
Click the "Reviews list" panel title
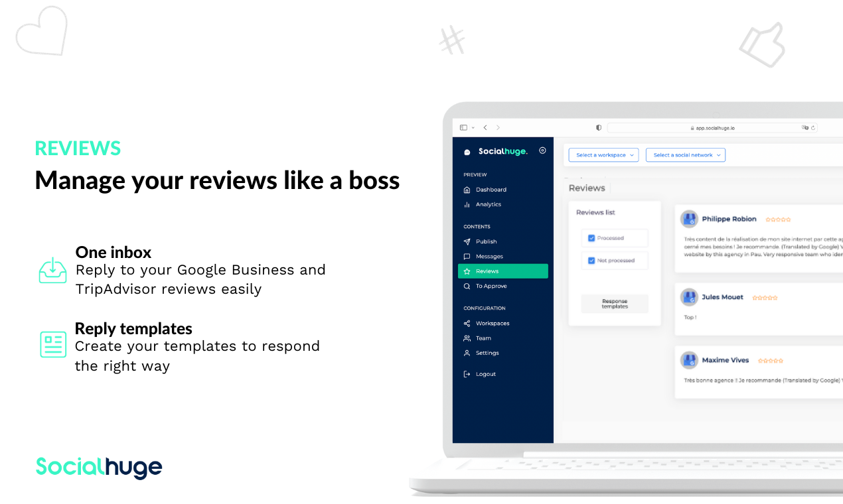tap(595, 212)
